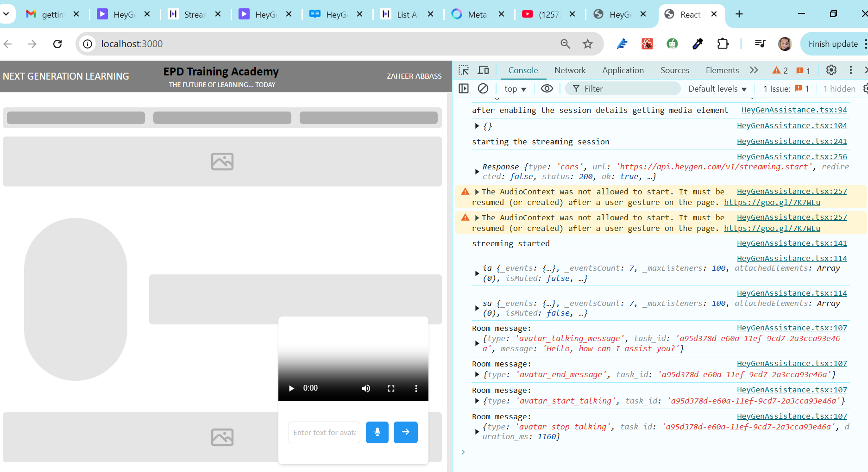
Task: Click the Finish update button
Action: pyautogui.click(x=833, y=44)
